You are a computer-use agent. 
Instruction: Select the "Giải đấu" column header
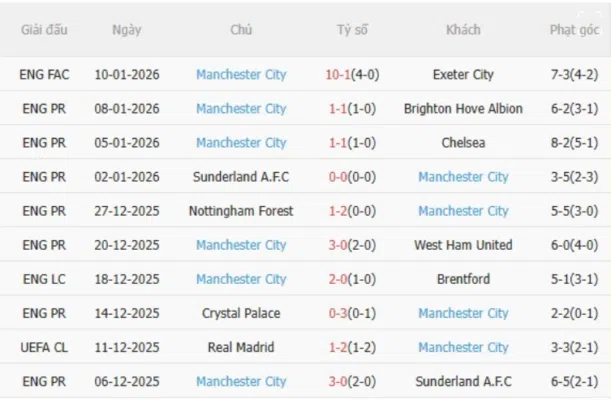click(45, 30)
